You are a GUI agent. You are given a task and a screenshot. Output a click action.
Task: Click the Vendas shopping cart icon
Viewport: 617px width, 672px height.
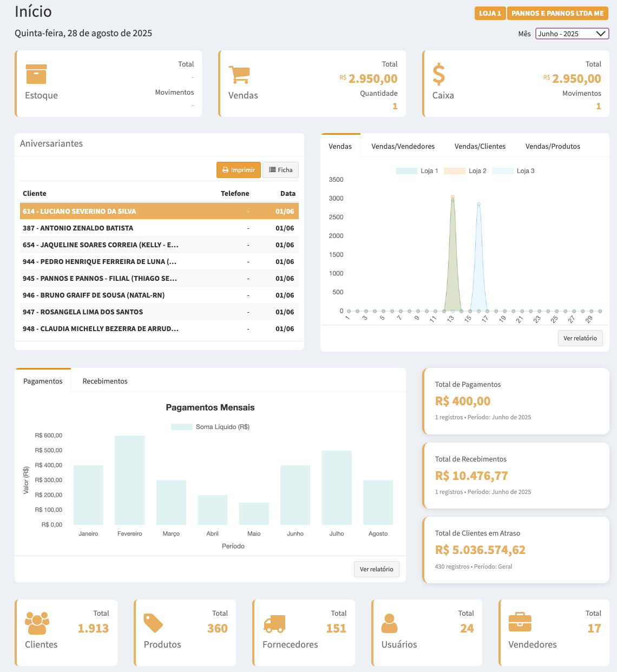239,75
